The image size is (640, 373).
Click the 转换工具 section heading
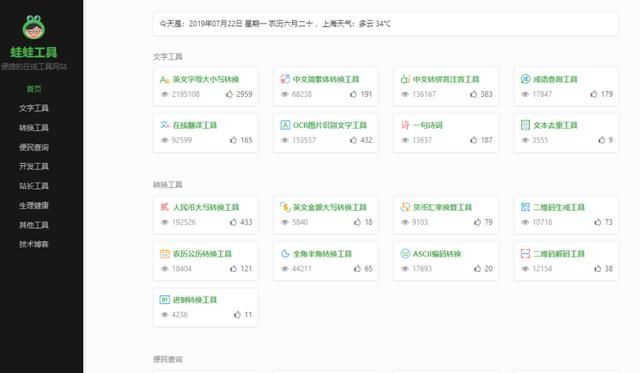click(168, 184)
